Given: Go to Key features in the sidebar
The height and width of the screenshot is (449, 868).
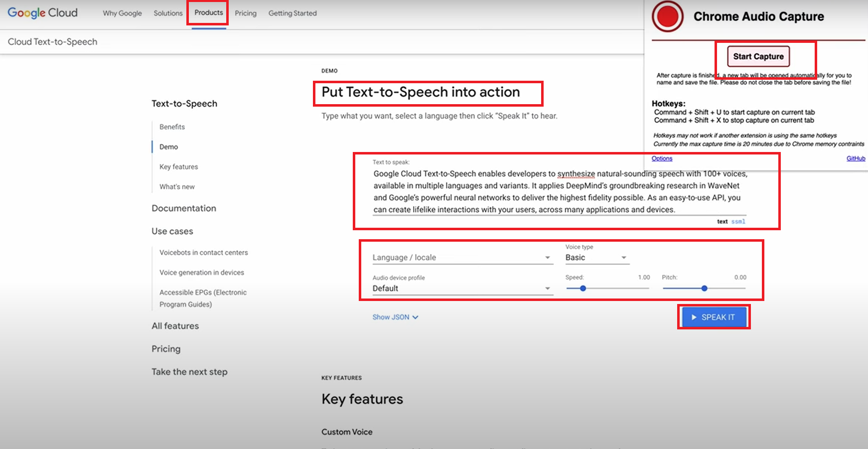Looking at the screenshot, I should [178, 167].
